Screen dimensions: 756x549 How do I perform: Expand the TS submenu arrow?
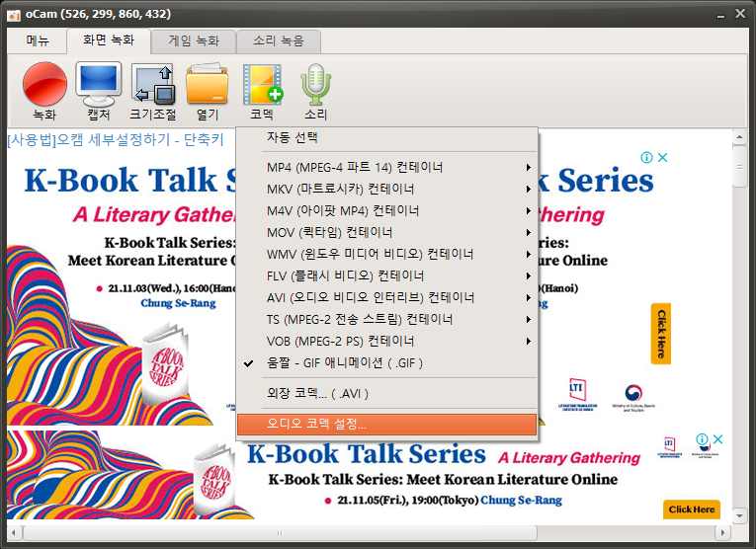click(x=529, y=319)
